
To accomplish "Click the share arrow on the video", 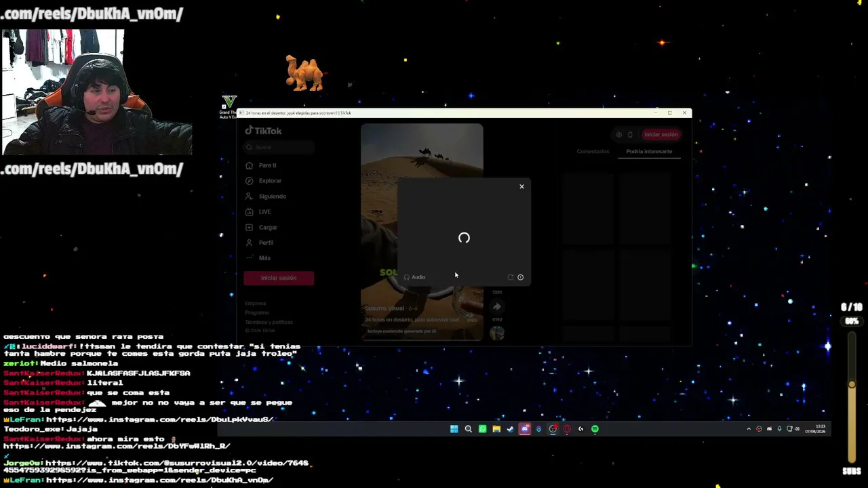I will point(497,307).
